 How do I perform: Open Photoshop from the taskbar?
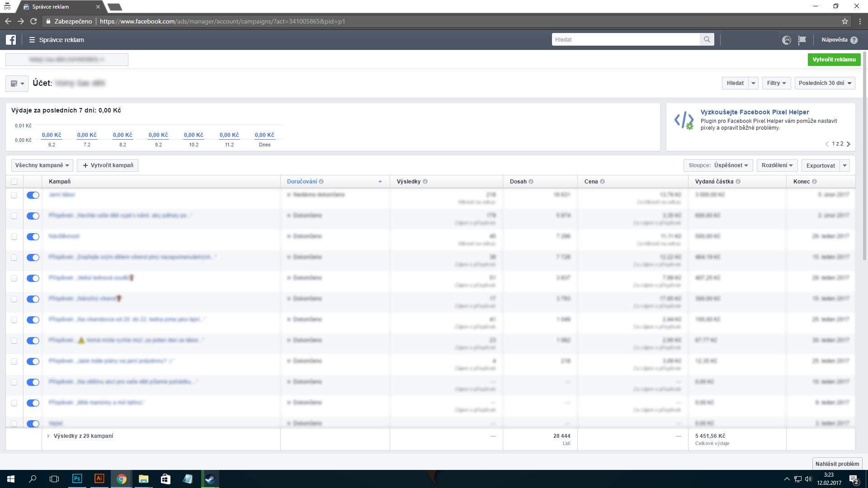[77, 479]
